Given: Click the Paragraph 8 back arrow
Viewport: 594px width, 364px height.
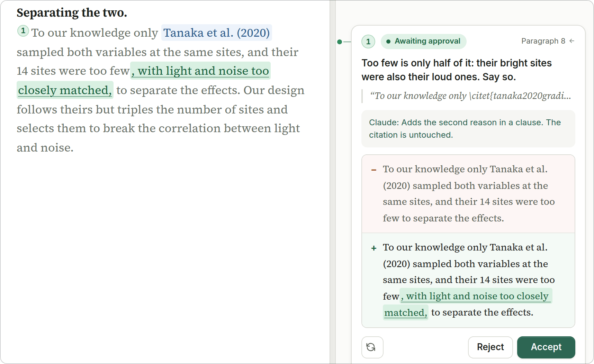Looking at the screenshot, I should [x=572, y=41].
